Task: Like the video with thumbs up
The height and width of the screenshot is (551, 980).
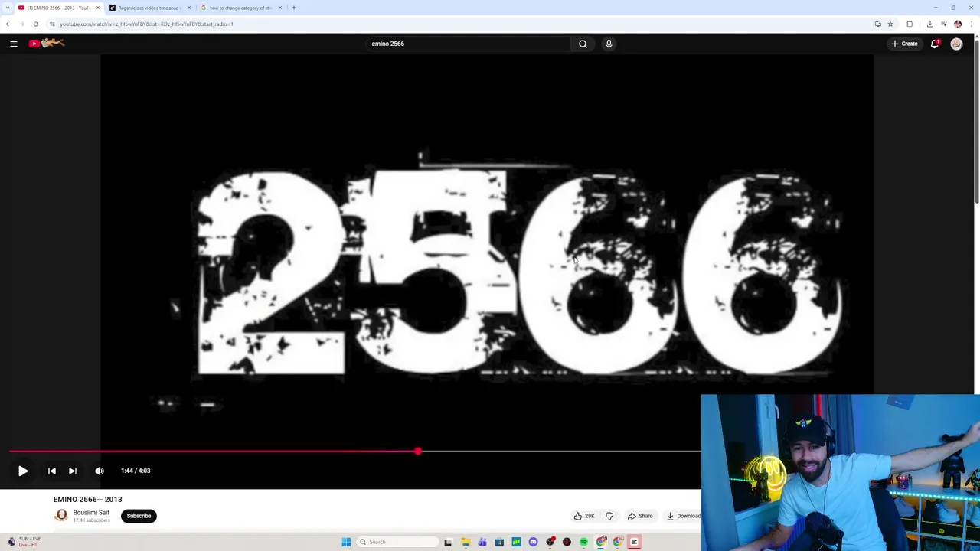Action: pos(584,516)
